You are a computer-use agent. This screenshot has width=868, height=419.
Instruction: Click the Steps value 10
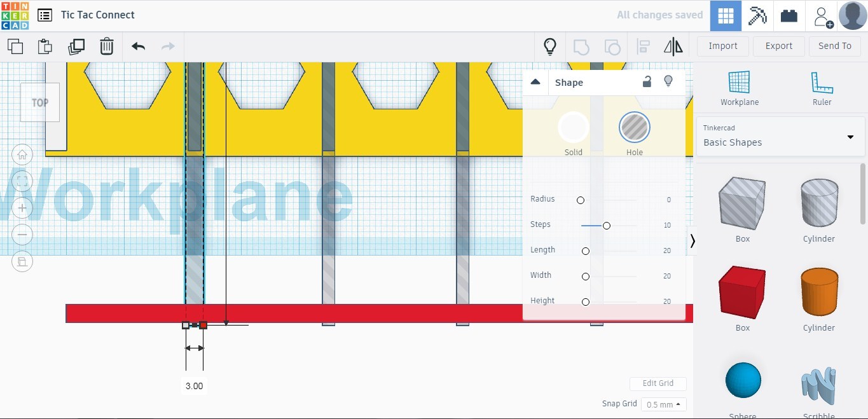tap(667, 225)
